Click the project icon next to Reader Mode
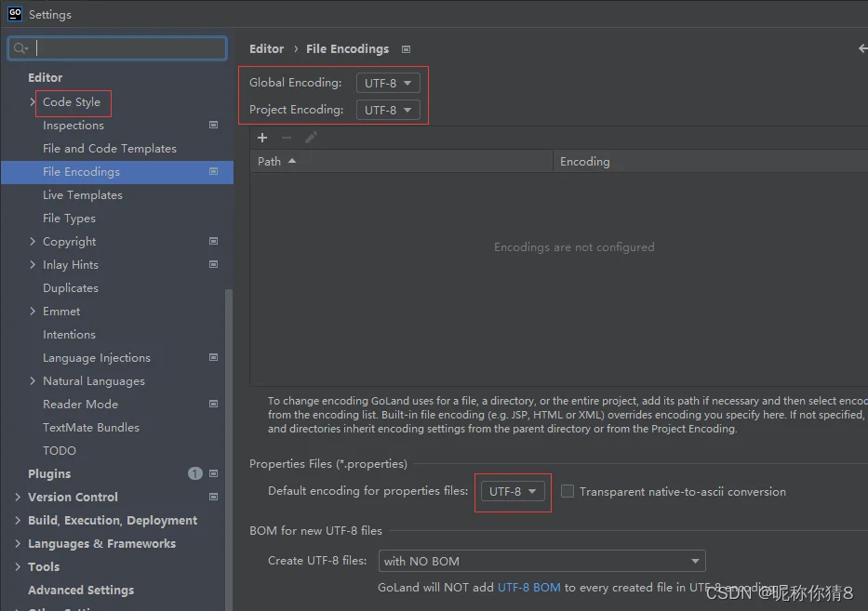The height and width of the screenshot is (611, 868). 213,404
